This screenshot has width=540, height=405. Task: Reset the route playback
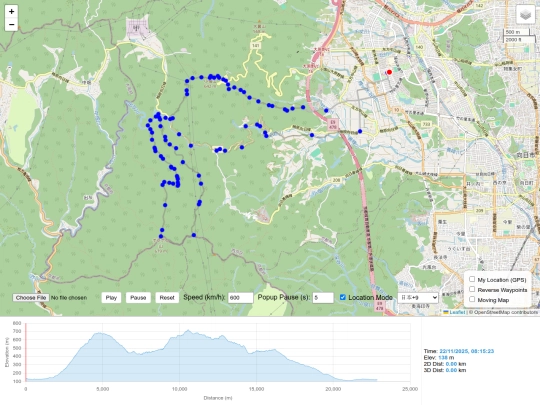pos(167,298)
